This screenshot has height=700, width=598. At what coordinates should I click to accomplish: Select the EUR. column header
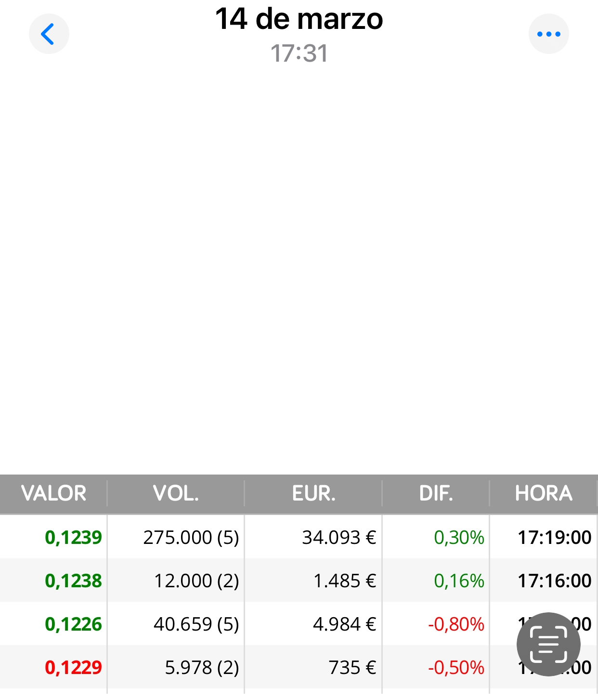click(x=313, y=493)
